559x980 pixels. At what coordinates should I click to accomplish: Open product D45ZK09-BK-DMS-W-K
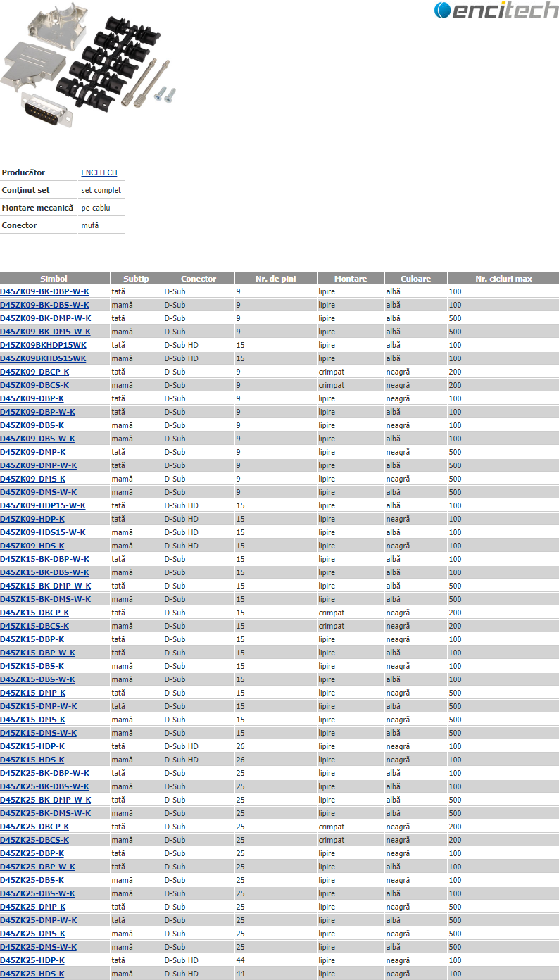(46, 332)
